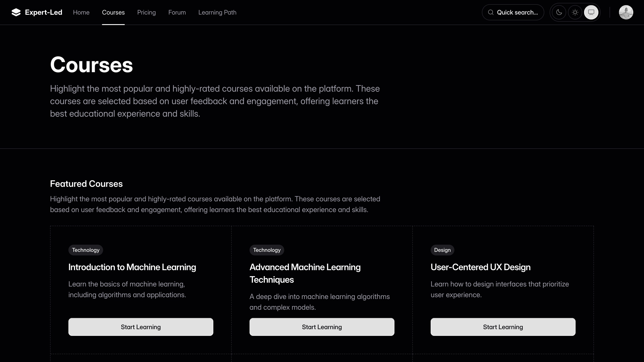Screen dimensions: 644x362
Task: Open the Forum nav link
Action: 177,12
